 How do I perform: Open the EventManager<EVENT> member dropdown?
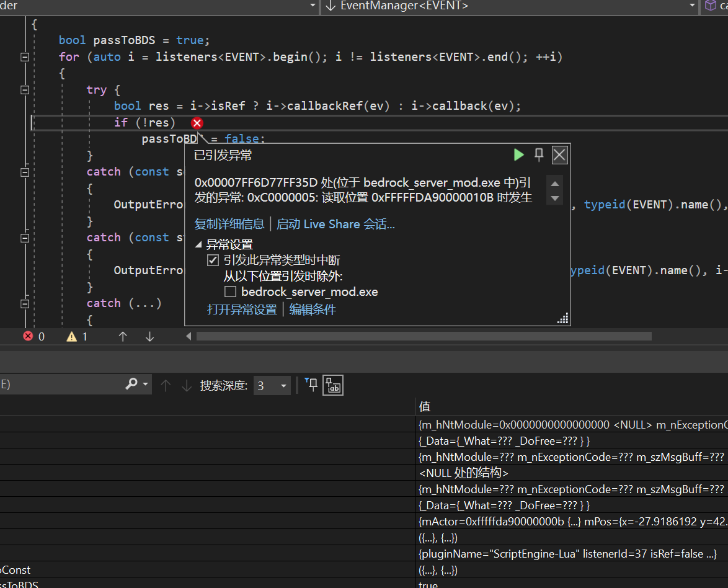point(693,6)
